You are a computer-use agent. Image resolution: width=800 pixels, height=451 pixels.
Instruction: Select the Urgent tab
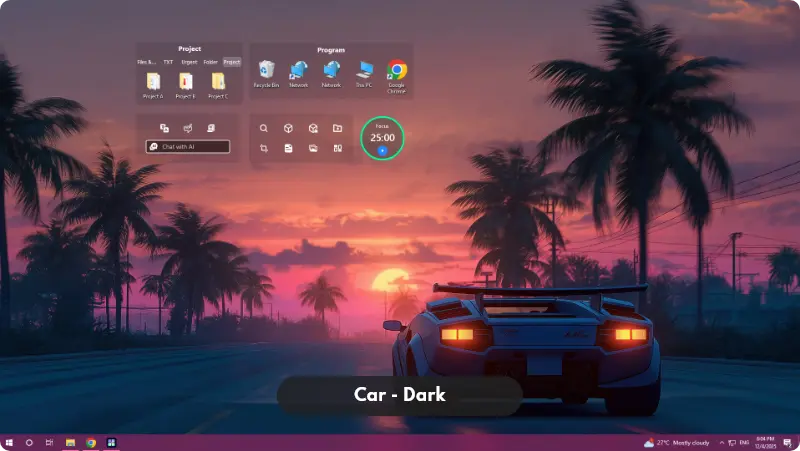pyautogui.click(x=189, y=62)
